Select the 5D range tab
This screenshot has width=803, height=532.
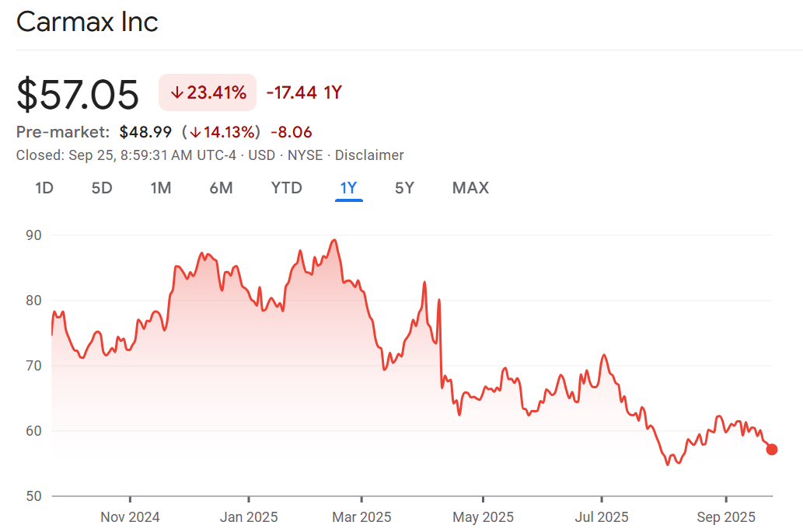[102, 188]
